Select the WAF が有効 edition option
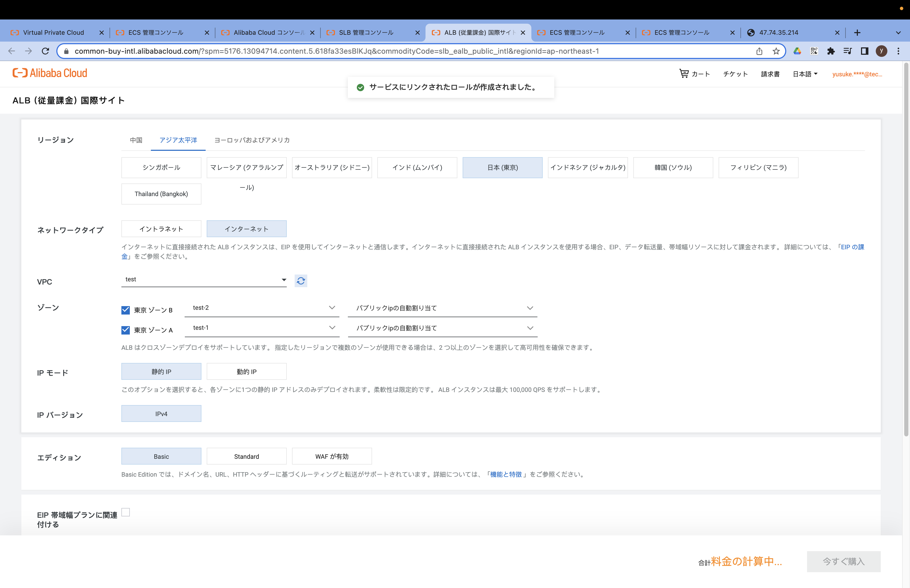 pos(332,456)
